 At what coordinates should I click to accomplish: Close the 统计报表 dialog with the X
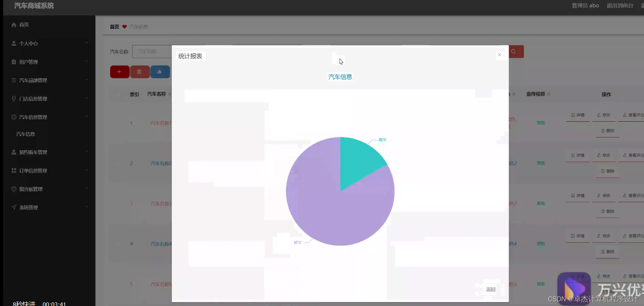(x=499, y=55)
